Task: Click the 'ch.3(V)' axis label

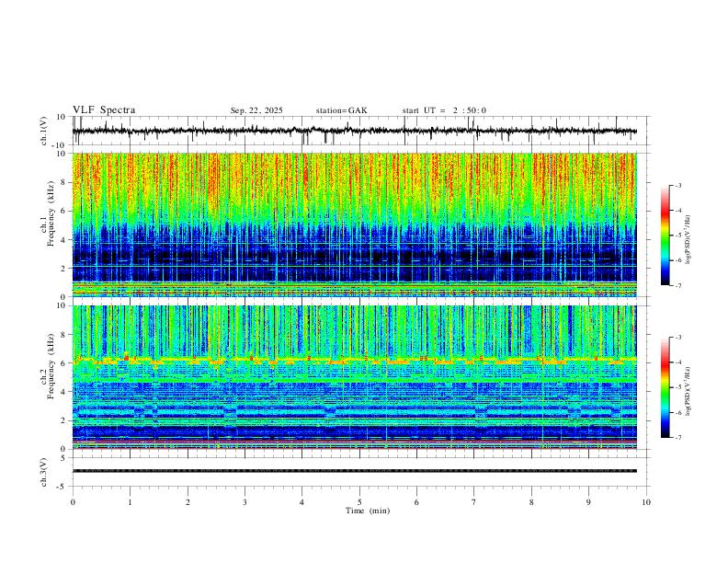Action: point(44,472)
